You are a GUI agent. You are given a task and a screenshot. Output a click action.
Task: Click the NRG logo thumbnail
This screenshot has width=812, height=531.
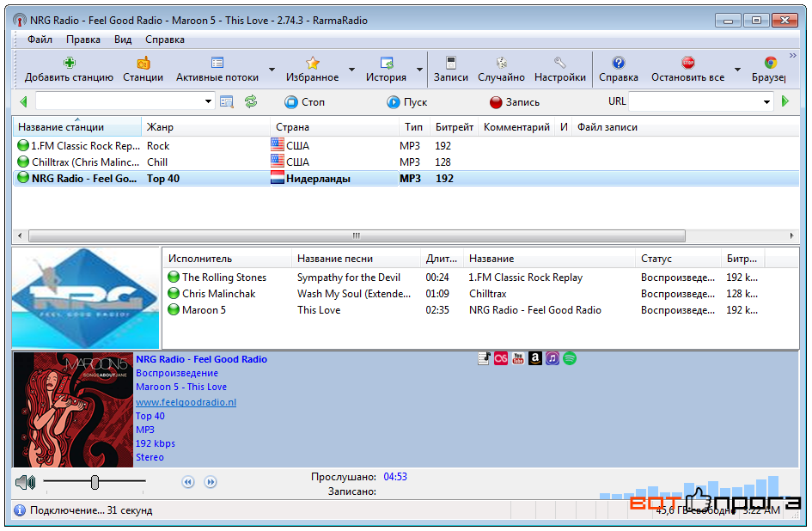click(x=85, y=298)
